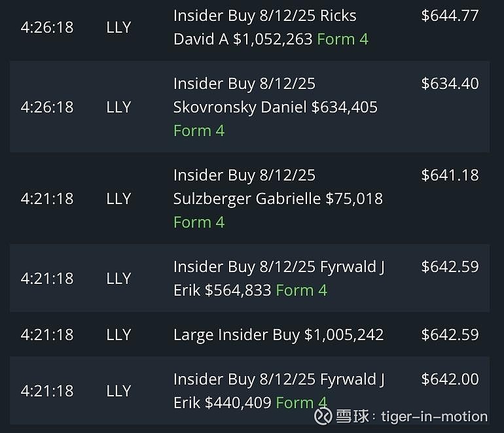
Task: Select the 4:26:18 timestamp on Ricks row
Action: click(47, 27)
